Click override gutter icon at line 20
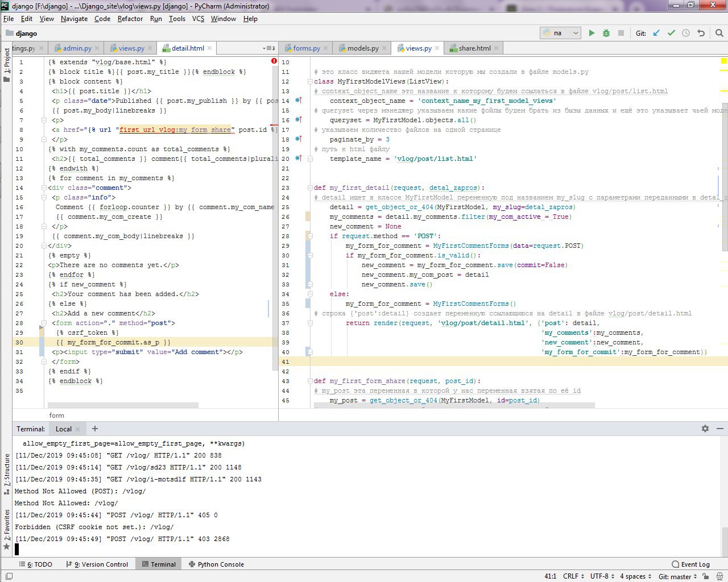The image size is (728, 582). [x=299, y=159]
